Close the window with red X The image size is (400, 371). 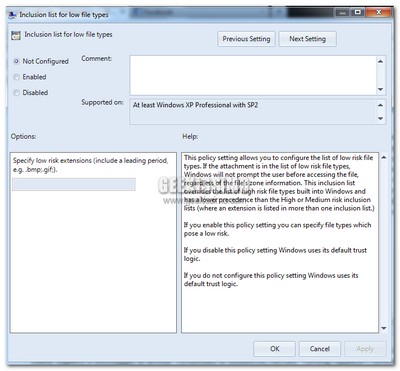coord(379,13)
